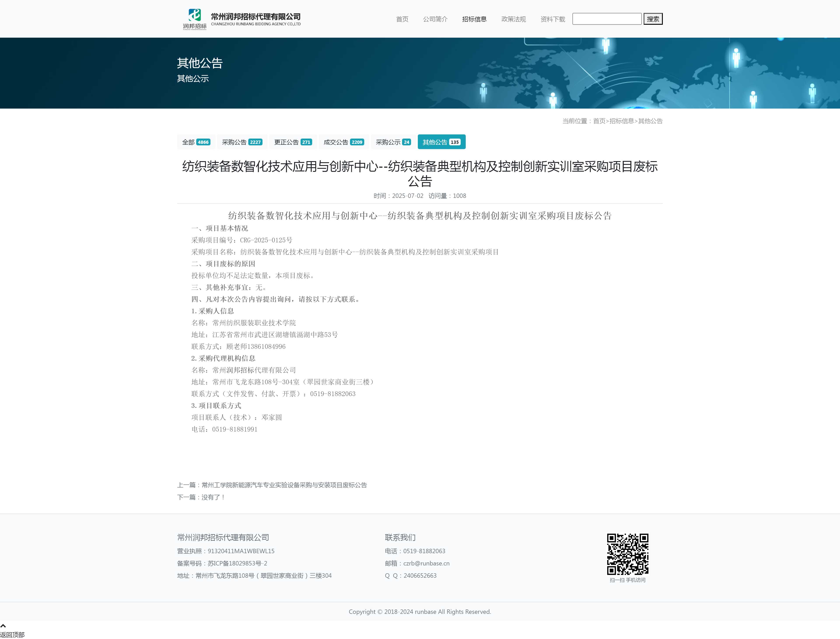The height and width of the screenshot is (639, 840).
Task: Switch to the 采购公示 24 tab
Action: coord(393,142)
